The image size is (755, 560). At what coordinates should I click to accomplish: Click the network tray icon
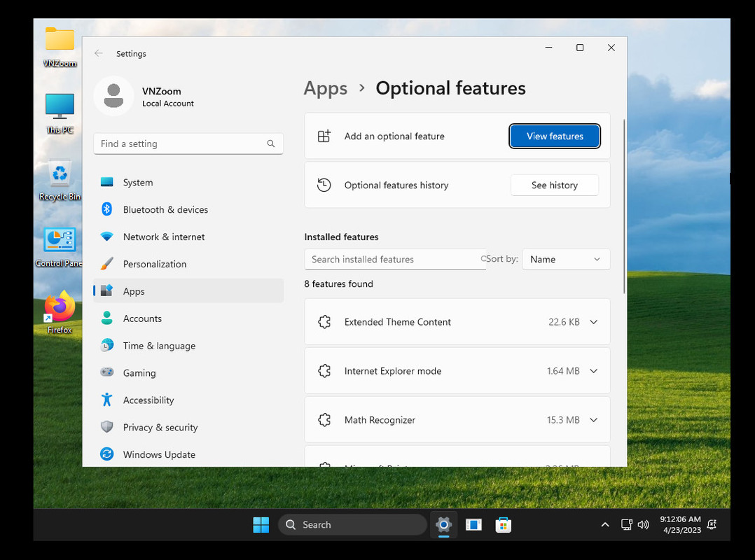pyautogui.click(x=626, y=524)
